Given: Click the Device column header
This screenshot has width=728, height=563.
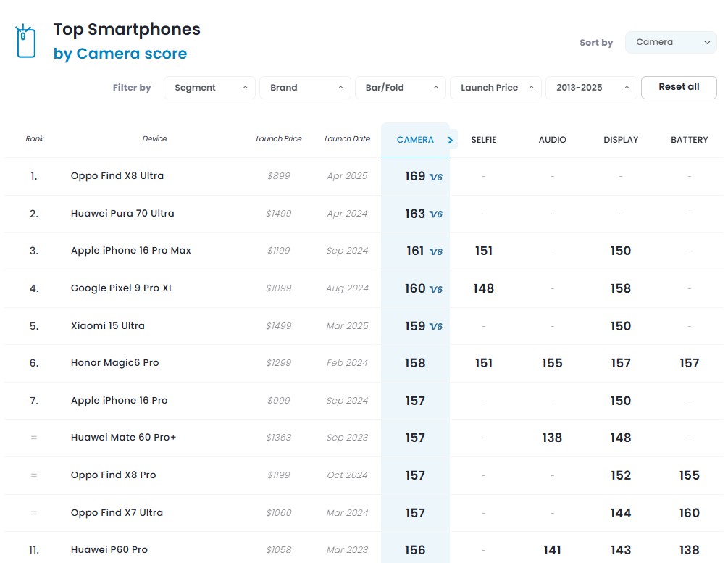Looking at the screenshot, I should tap(154, 138).
